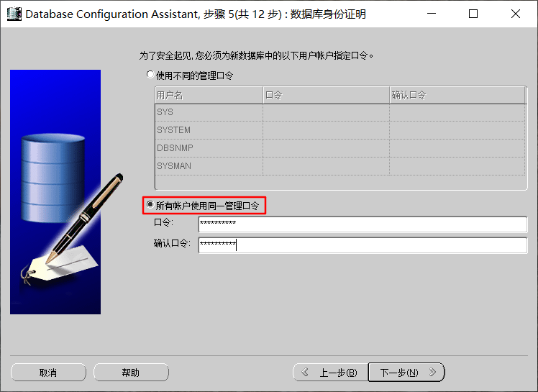Select 所有帐户使用同一管理口令 radio button
538x392 pixels.
coord(150,205)
